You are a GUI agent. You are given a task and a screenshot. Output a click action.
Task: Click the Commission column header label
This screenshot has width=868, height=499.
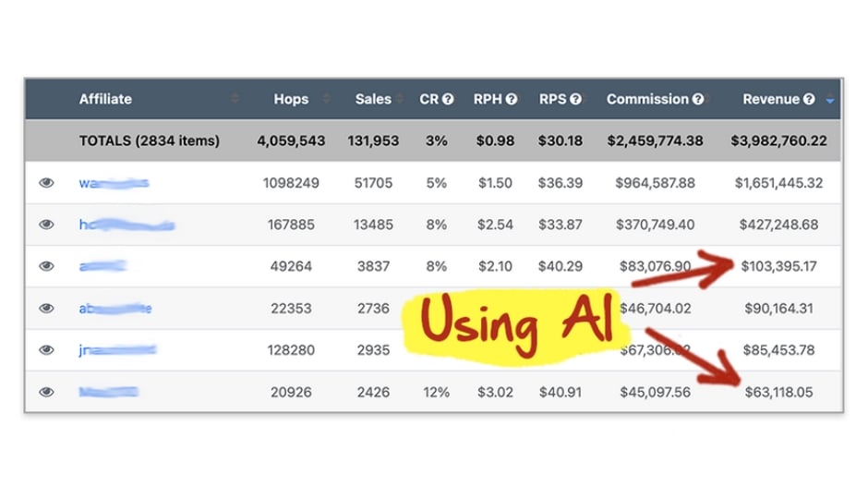(x=647, y=99)
